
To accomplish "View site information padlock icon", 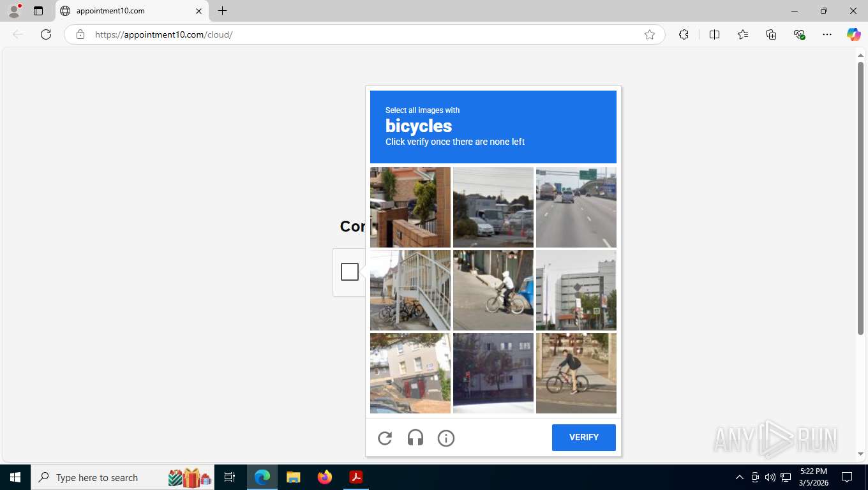I will tap(80, 34).
